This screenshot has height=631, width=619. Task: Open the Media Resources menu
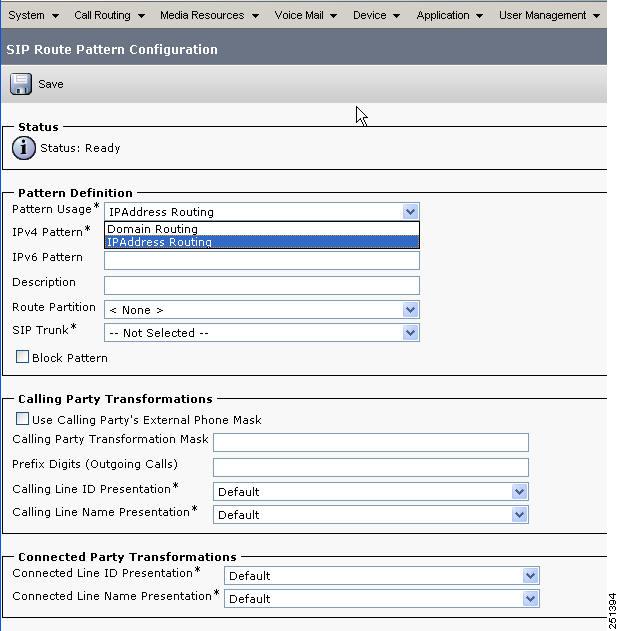(x=209, y=15)
